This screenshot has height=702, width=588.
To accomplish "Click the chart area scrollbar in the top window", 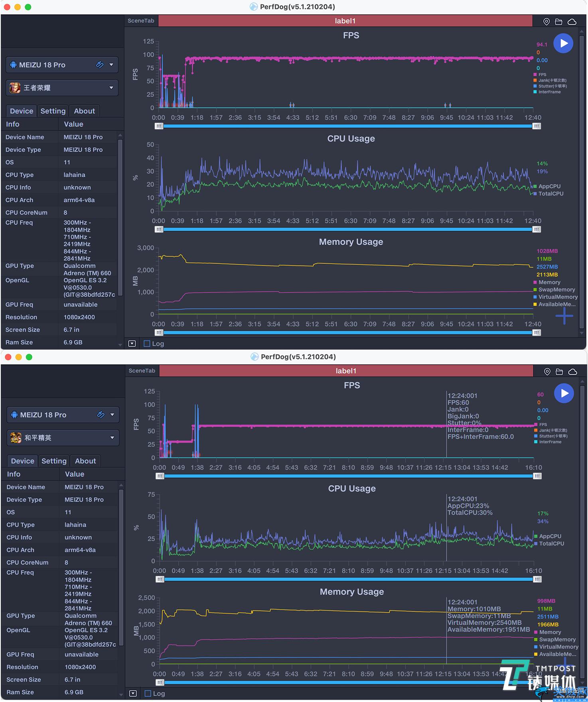I will [582, 182].
